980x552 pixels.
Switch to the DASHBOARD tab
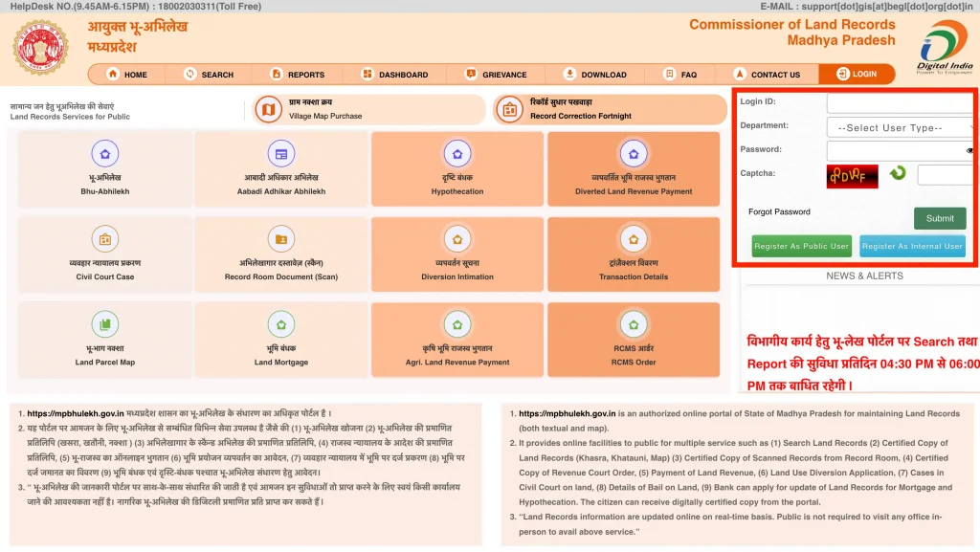click(x=395, y=74)
